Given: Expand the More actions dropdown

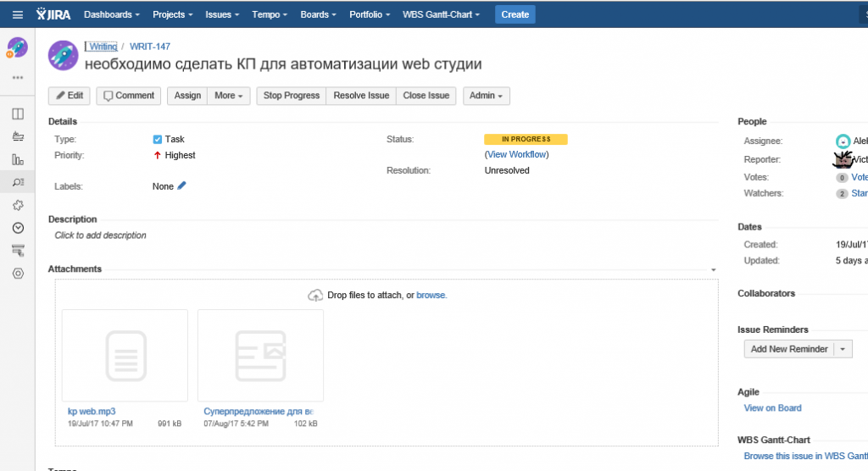Looking at the screenshot, I should coord(229,96).
